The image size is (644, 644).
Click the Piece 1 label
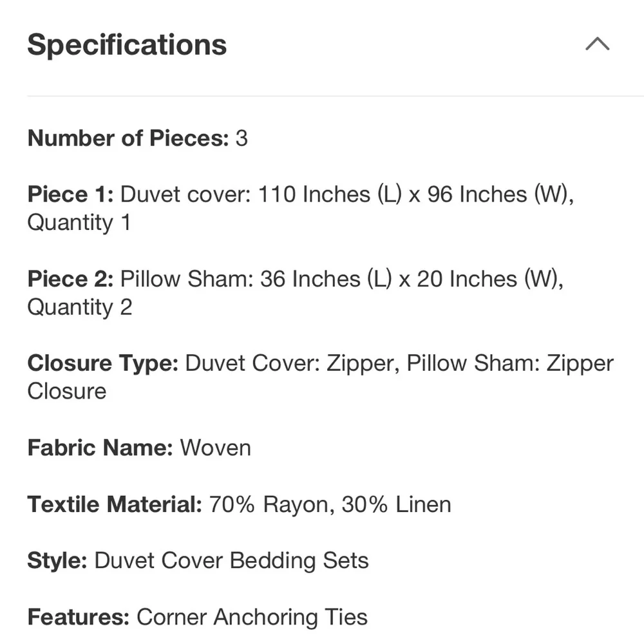(x=70, y=194)
